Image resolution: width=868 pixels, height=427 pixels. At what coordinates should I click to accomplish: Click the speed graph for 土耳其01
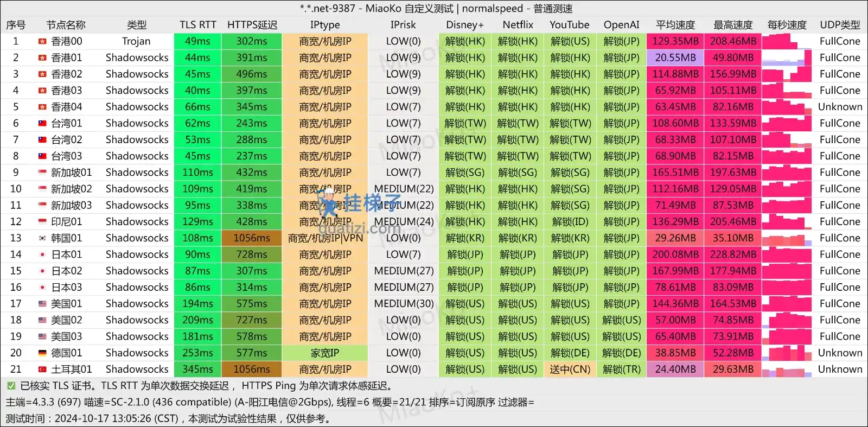(x=787, y=369)
